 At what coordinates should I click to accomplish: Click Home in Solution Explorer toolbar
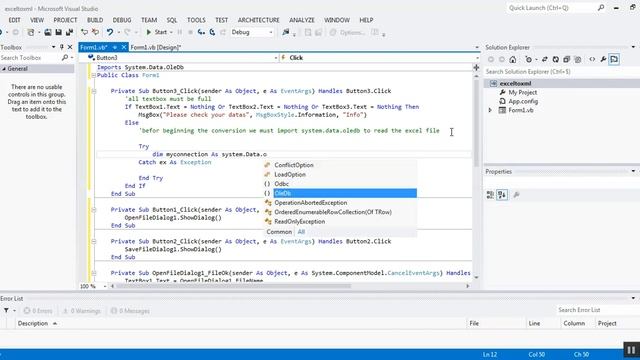tap(513, 60)
